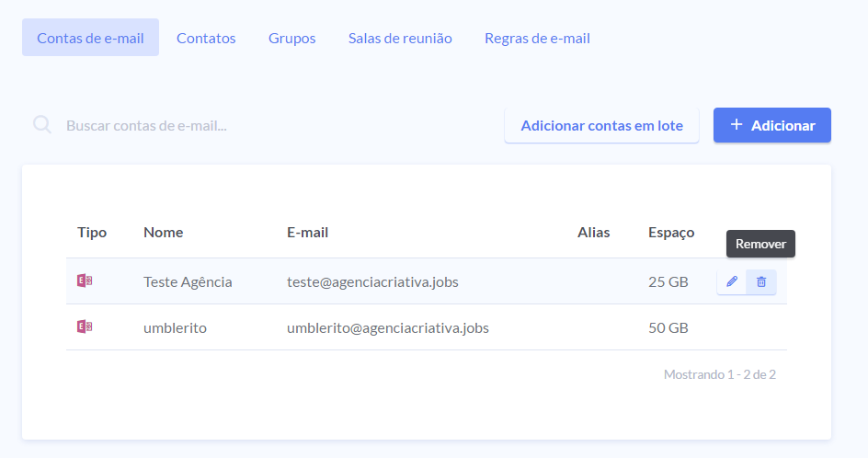868x458 pixels.
Task: Click the Exchange icon in Teste Agência row
Action: click(x=85, y=281)
